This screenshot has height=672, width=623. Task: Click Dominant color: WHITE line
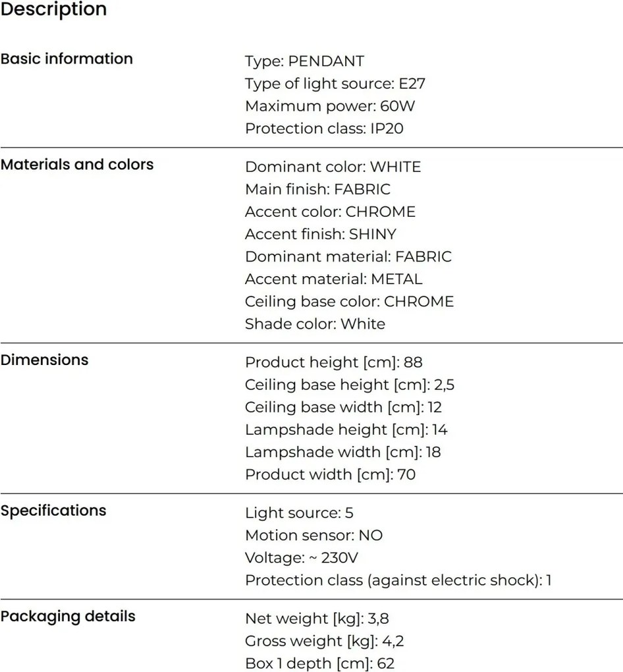(333, 167)
